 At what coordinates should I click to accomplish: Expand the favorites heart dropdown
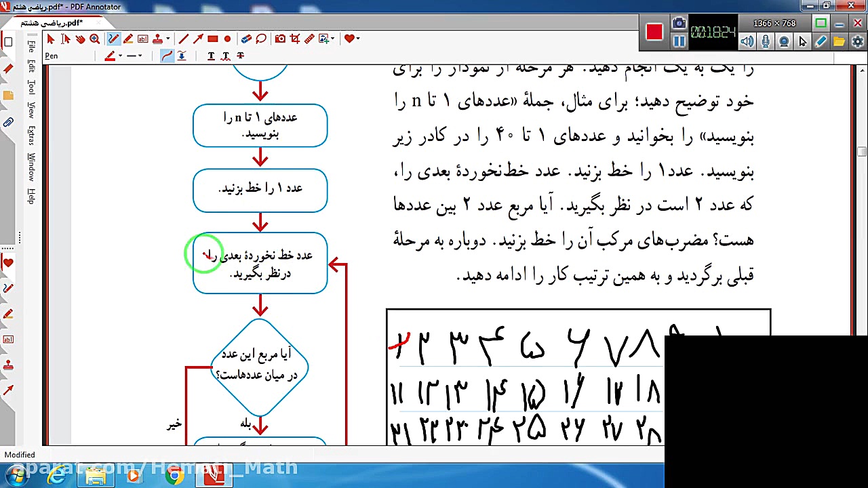pos(359,39)
